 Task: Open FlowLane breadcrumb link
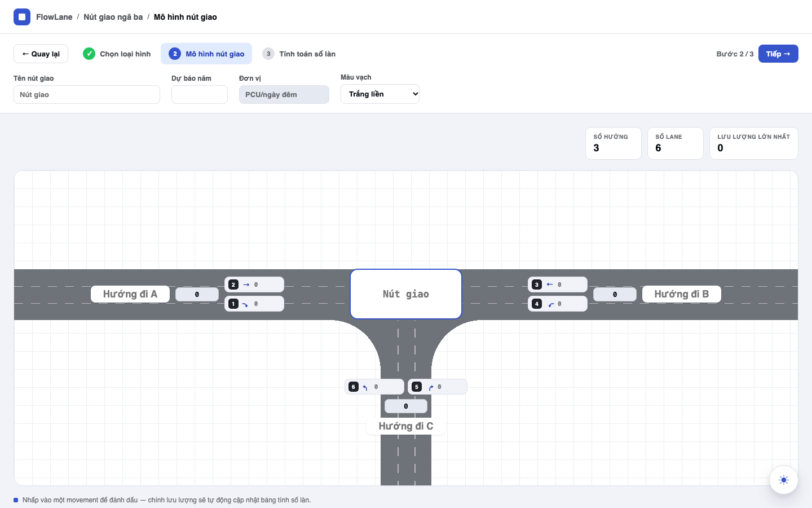click(54, 17)
